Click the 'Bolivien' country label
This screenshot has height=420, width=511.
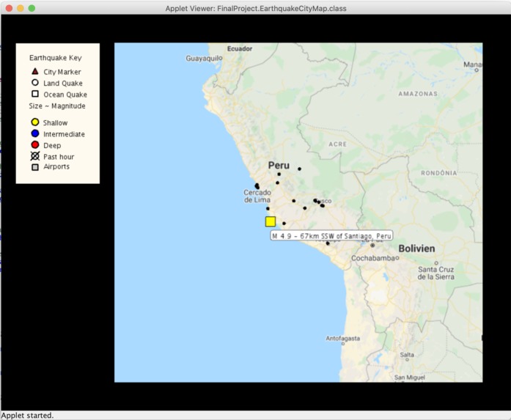coord(416,248)
